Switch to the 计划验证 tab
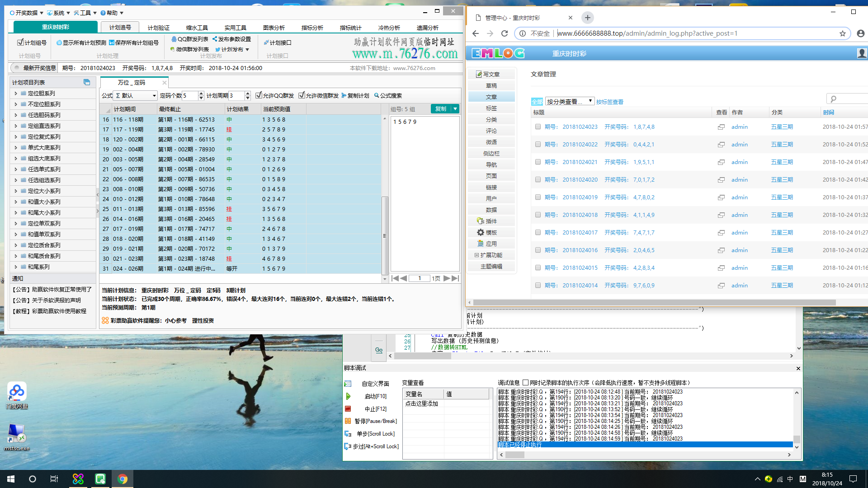This screenshot has height=488, width=868. point(158,28)
